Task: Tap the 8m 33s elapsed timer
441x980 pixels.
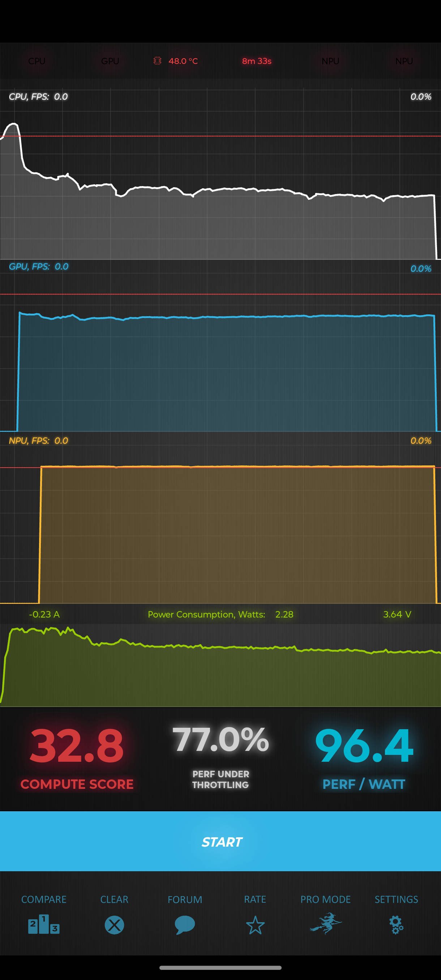Action: pos(256,61)
